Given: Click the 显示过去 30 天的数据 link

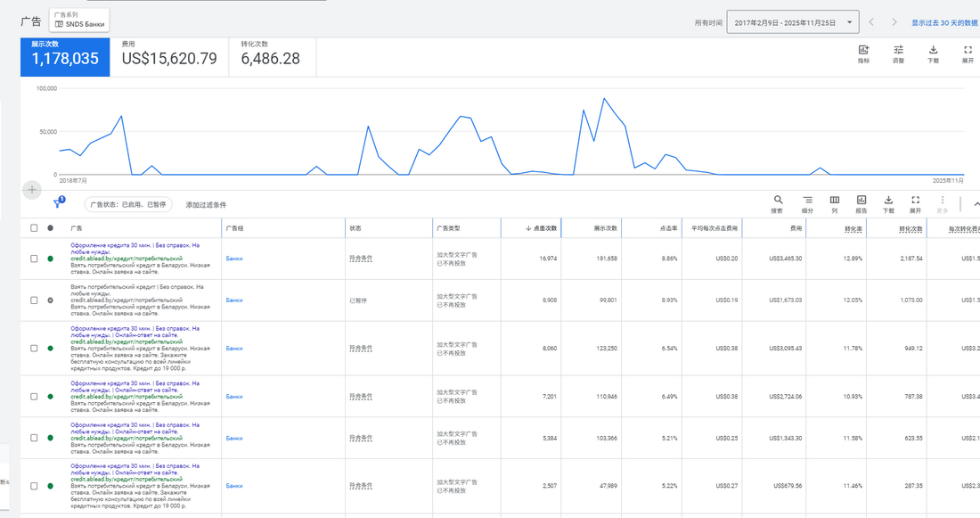Looking at the screenshot, I should [x=943, y=22].
